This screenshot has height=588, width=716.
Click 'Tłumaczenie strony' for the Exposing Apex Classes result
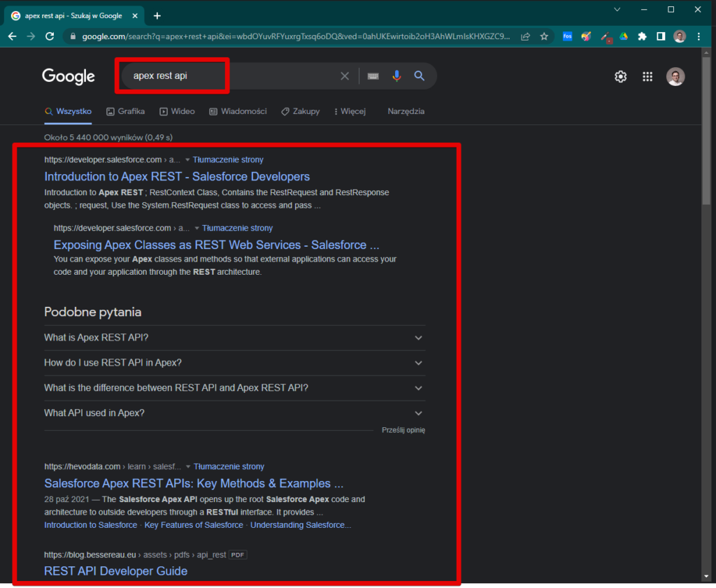tap(238, 228)
